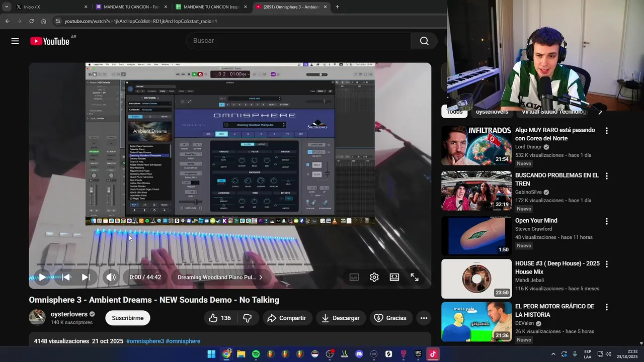644x362 pixels.
Task: Click the YouTube logo home link
Action: pos(49,41)
